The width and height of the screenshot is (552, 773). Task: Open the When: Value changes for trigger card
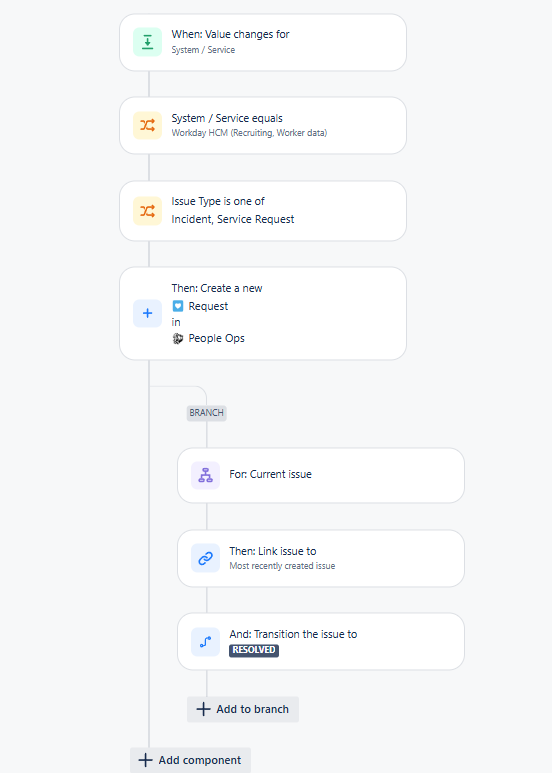(x=263, y=42)
